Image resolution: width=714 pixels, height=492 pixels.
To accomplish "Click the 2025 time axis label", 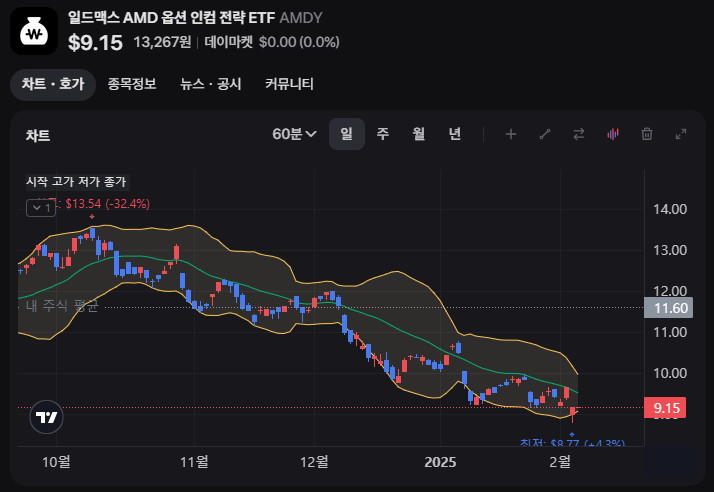I will 440,462.
